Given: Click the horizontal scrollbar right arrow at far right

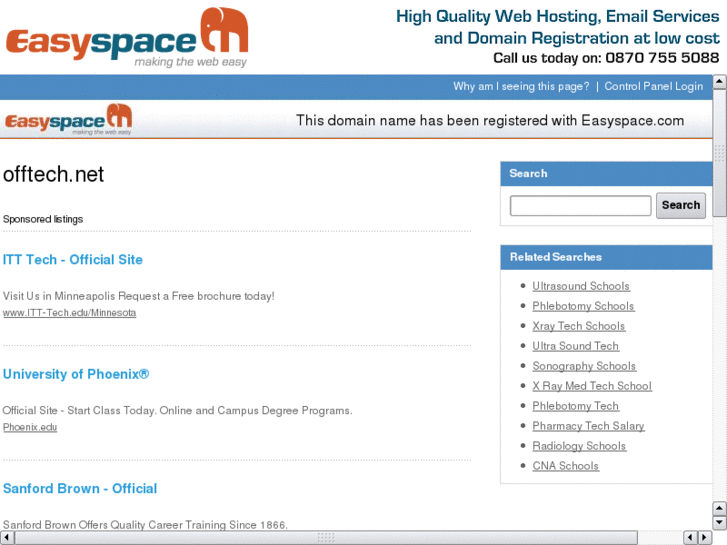Looking at the screenshot, I should point(705,538).
